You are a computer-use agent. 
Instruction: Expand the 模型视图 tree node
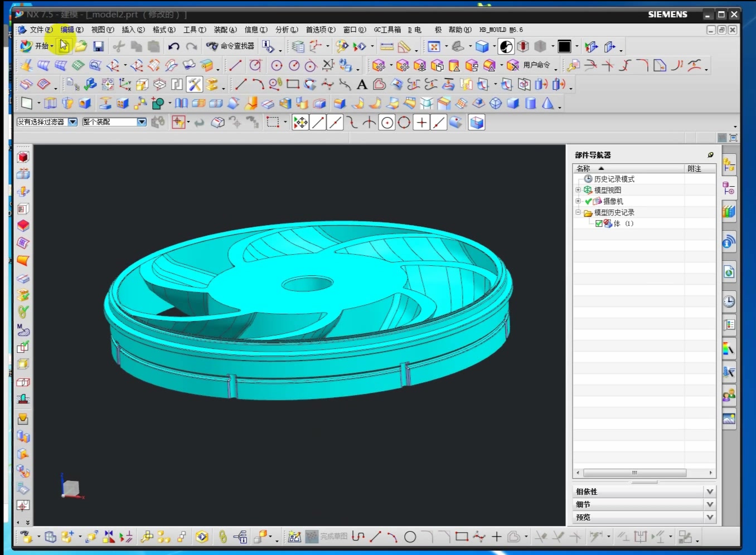pos(578,190)
